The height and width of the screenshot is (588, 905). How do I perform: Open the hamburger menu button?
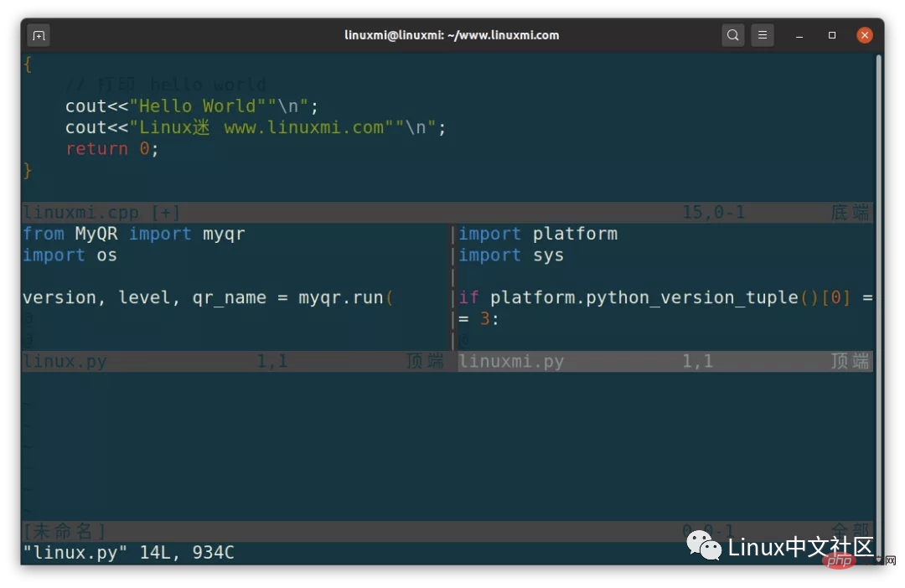[x=763, y=35]
